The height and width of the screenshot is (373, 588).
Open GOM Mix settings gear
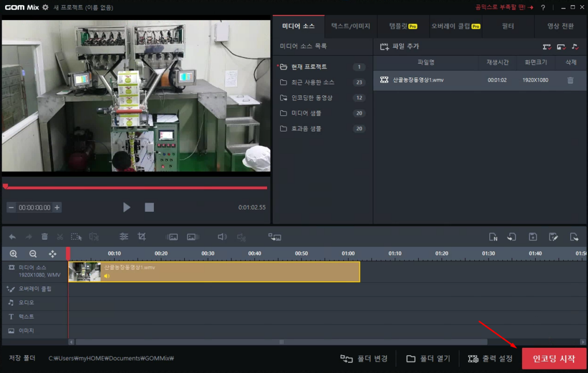45,7
